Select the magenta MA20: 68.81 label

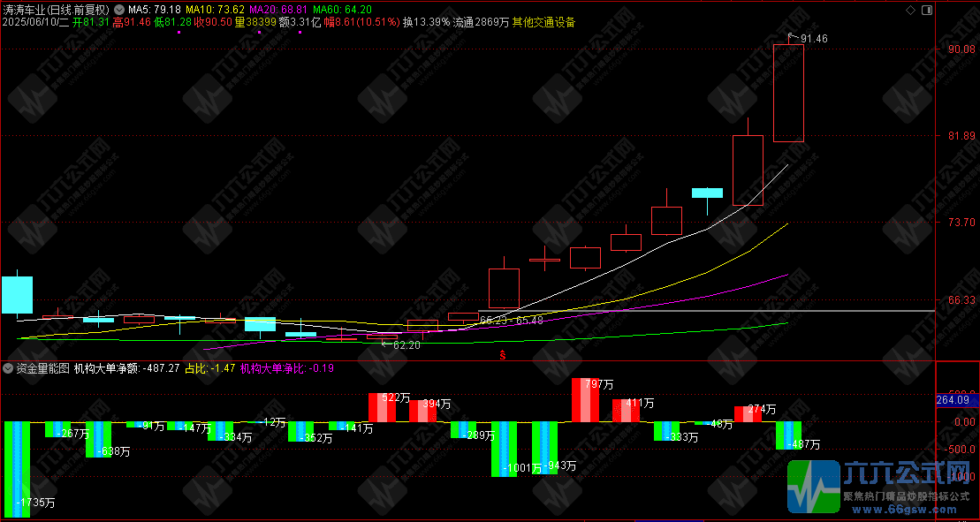pyautogui.click(x=277, y=9)
